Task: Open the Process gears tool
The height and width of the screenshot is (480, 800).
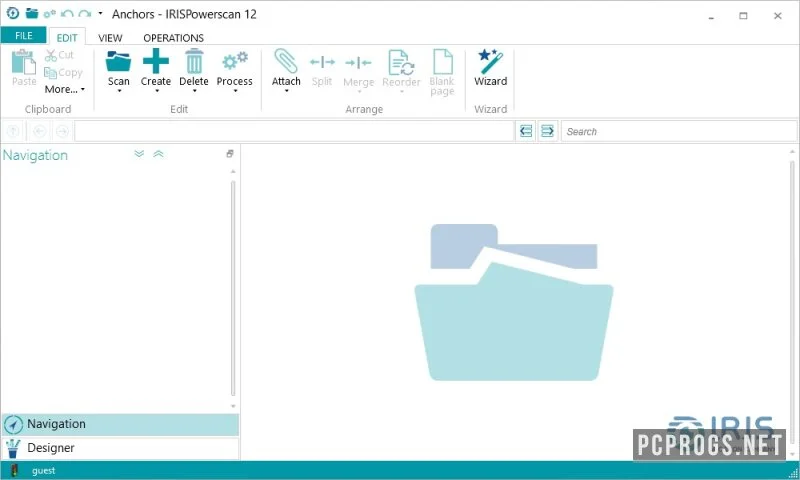Action: [x=235, y=61]
